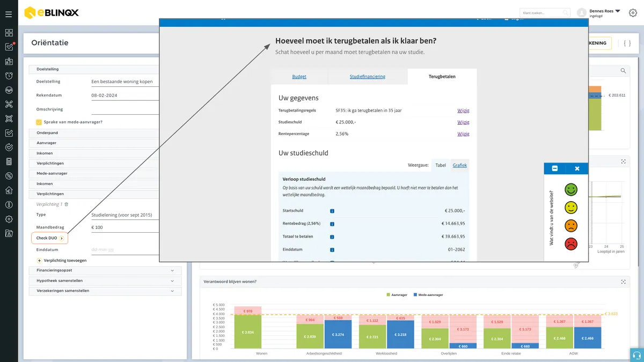Open the dashboard grid icon in the sidebar
The height and width of the screenshot is (362, 644).
tap(9, 33)
